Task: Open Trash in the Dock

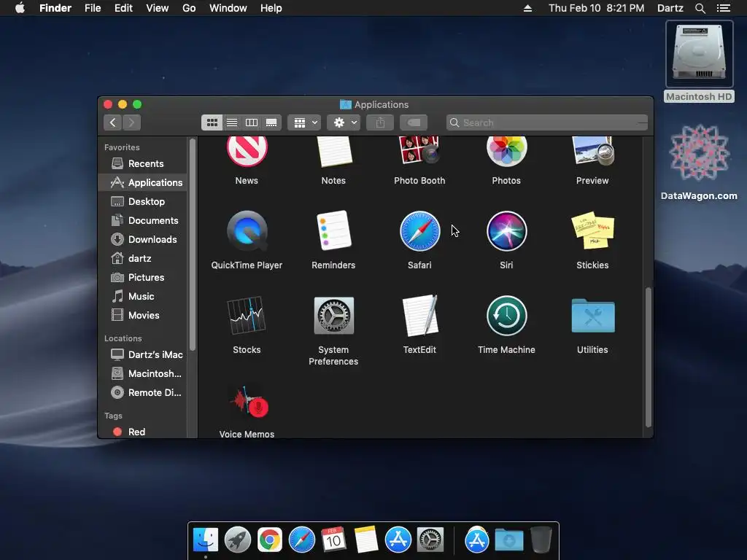Action: (541, 540)
